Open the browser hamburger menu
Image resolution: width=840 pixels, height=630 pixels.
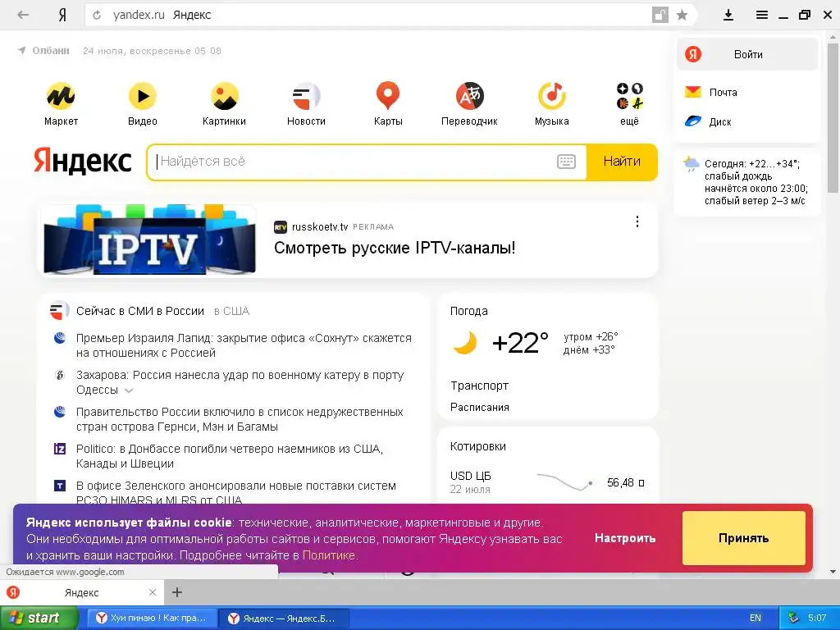coord(762,15)
